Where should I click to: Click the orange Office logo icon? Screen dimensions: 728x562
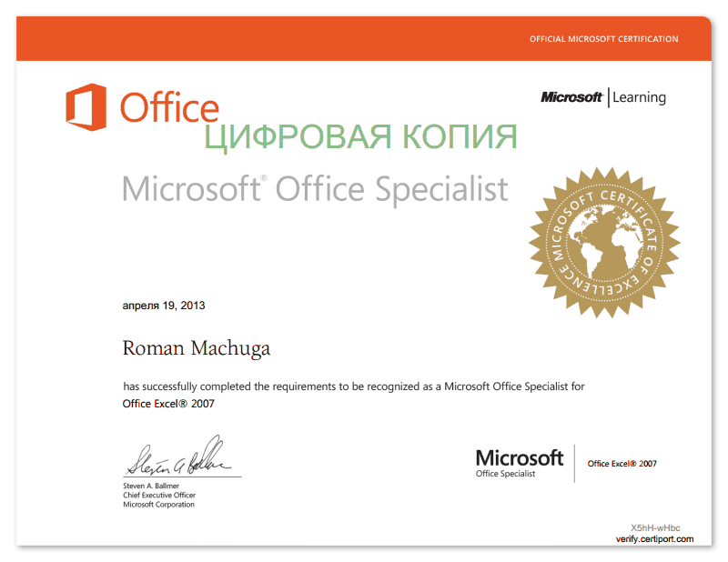click(x=86, y=106)
